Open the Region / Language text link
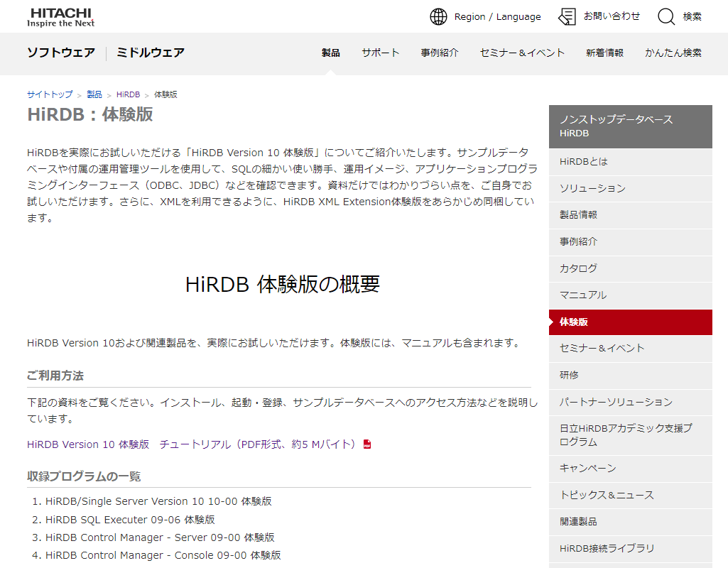Viewport: 728px width, 568px height. point(497,17)
